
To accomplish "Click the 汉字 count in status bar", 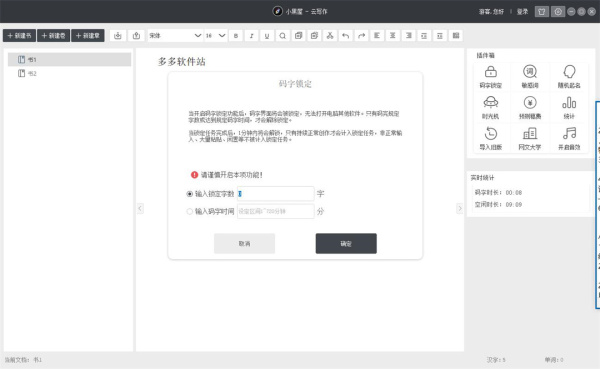I will click(496, 360).
